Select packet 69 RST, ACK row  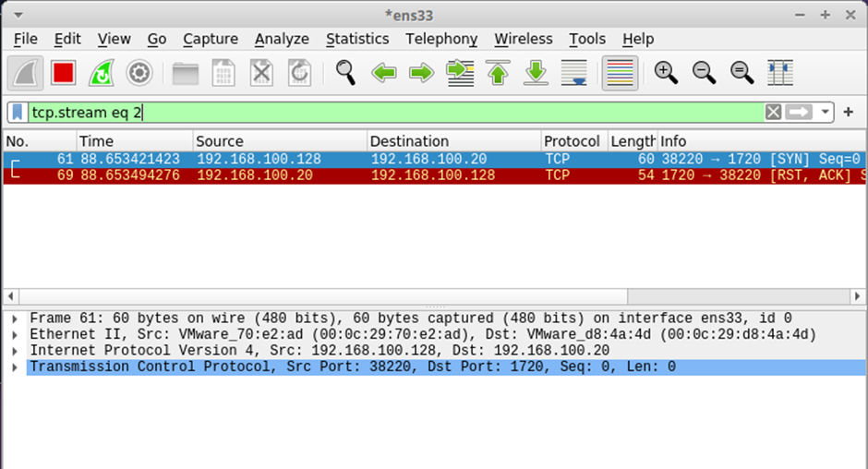click(435, 175)
